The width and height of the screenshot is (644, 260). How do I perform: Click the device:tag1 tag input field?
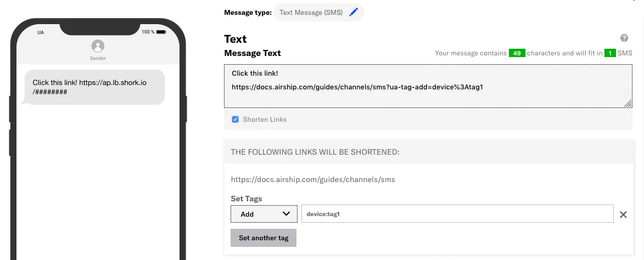coord(457,214)
